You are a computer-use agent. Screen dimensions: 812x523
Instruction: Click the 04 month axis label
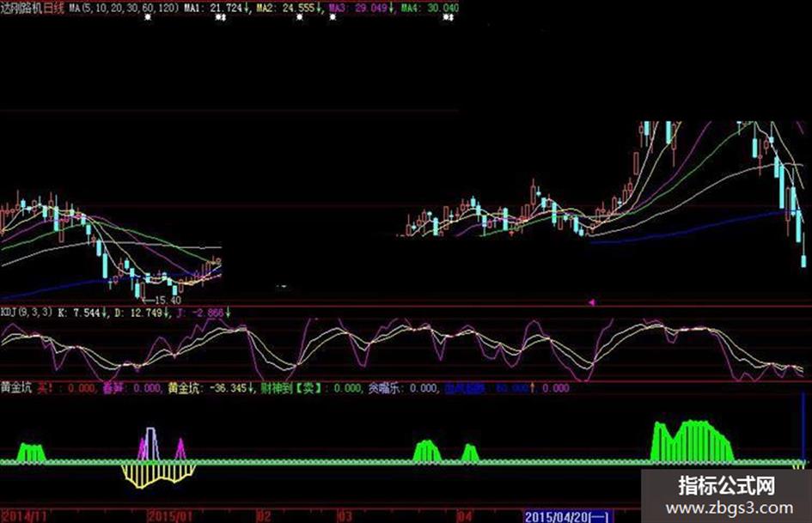tap(466, 516)
